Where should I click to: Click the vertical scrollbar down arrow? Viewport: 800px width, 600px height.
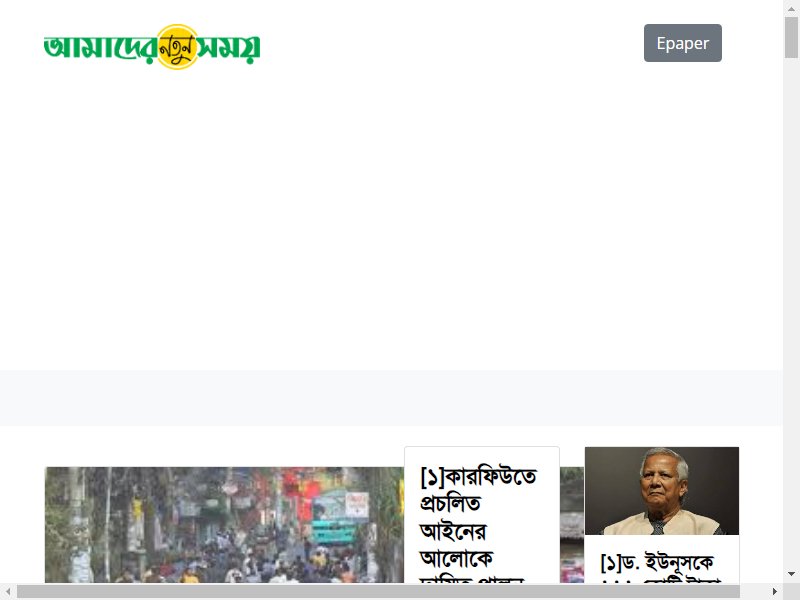791,574
